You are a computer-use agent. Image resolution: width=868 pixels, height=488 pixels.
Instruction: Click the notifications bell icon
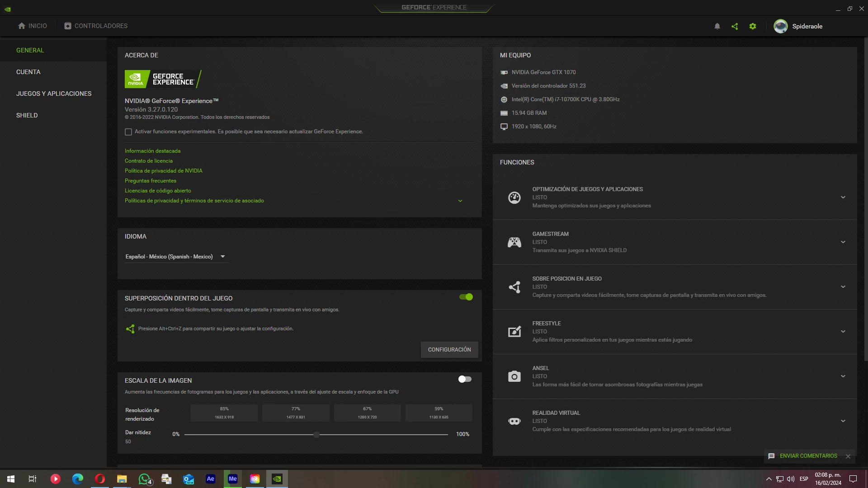(717, 26)
